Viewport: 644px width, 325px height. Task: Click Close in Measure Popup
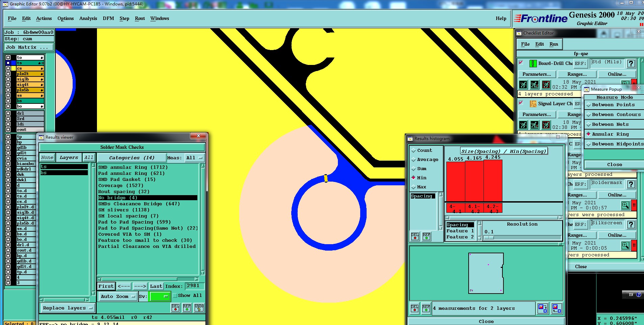click(614, 165)
